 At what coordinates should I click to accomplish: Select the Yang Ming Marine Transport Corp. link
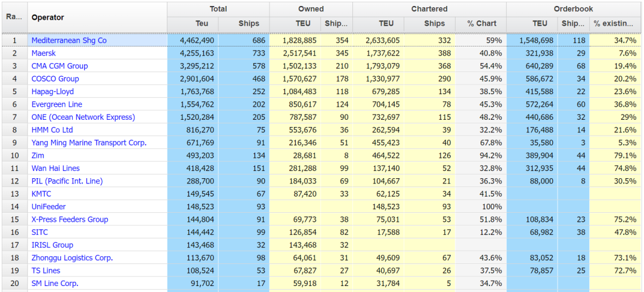(89, 143)
